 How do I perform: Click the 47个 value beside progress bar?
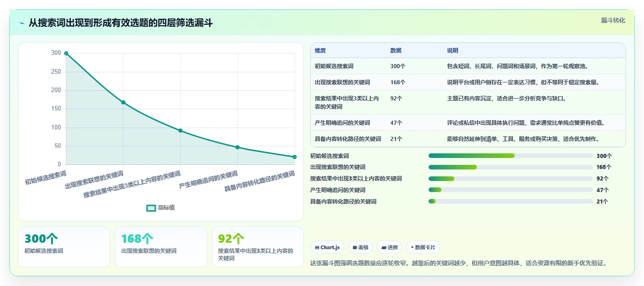pyautogui.click(x=603, y=190)
